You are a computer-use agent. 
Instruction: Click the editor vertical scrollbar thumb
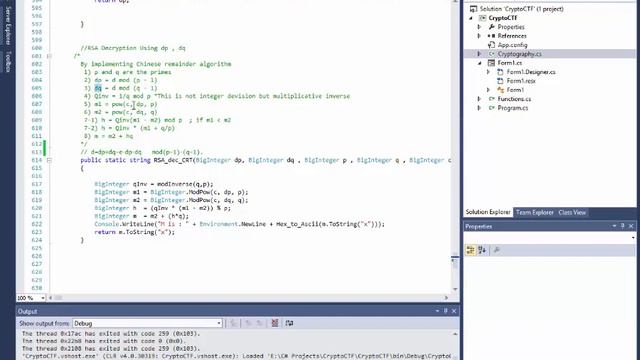(455, 262)
